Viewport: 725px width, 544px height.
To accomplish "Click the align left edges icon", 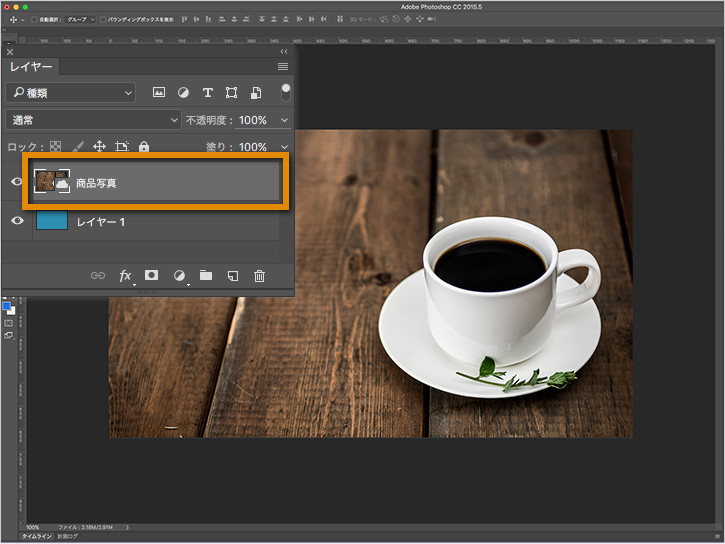I will [x=222, y=19].
